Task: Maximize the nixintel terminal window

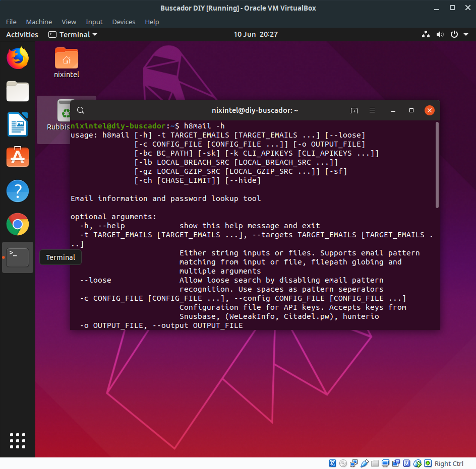Action: click(x=411, y=110)
